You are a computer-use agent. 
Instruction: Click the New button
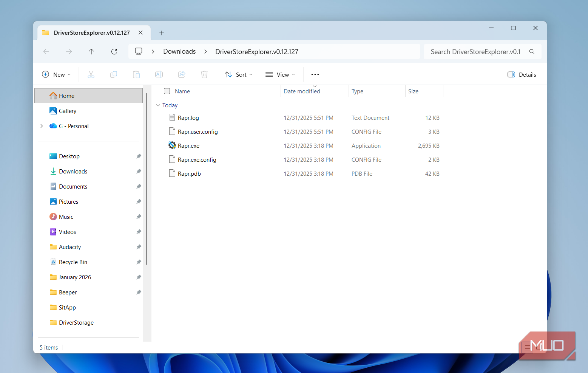(56, 74)
